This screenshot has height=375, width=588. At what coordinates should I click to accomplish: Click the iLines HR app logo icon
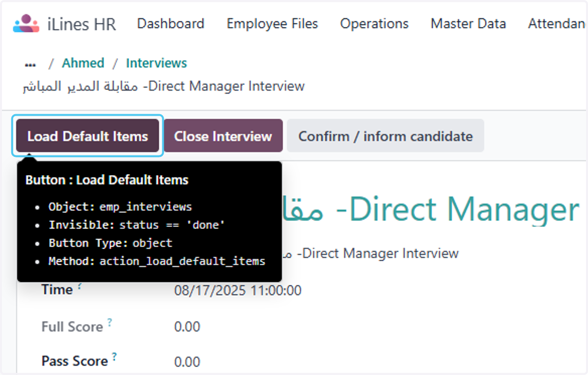[x=26, y=24]
